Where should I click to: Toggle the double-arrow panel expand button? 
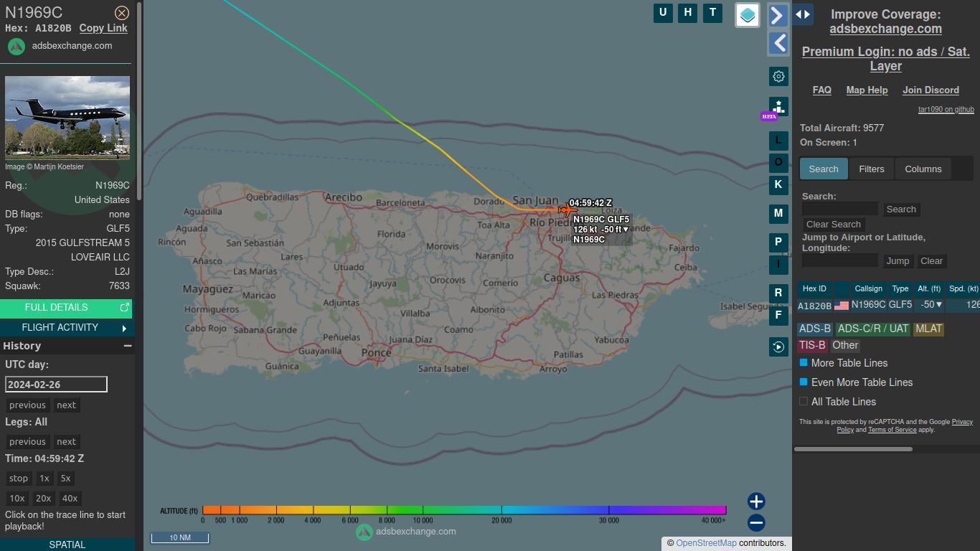803,14
